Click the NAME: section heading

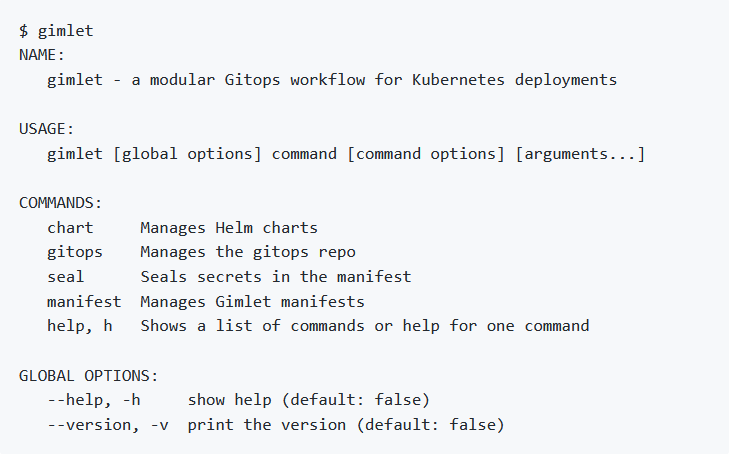pyautogui.click(x=42, y=55)
